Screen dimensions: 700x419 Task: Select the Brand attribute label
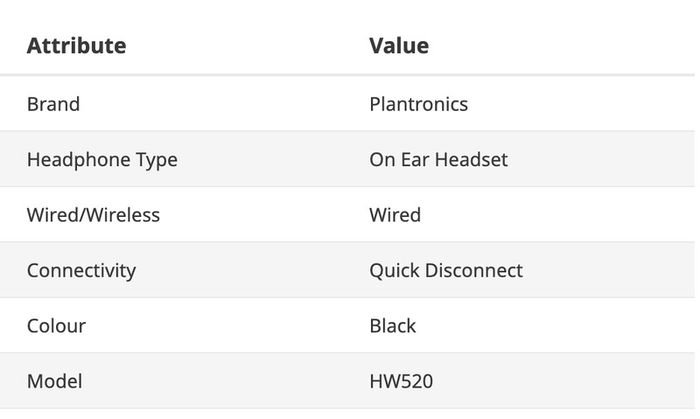[54, 104]
